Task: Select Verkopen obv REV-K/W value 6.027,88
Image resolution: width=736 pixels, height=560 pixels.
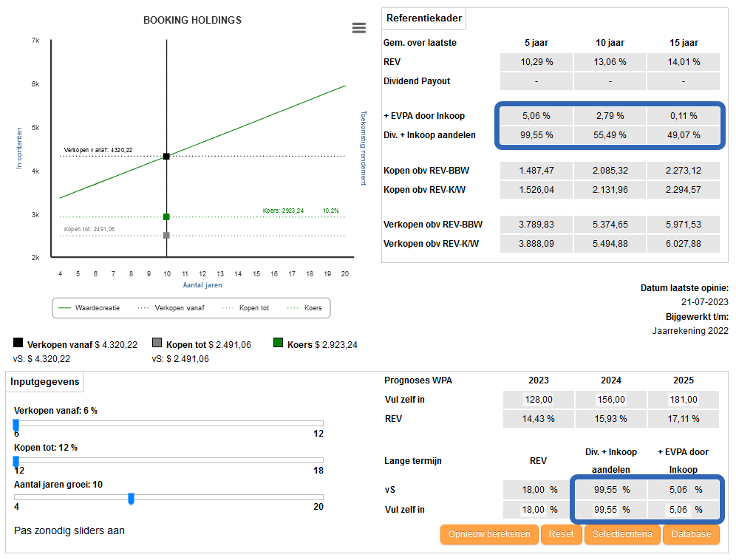Action: coord(684,244)
